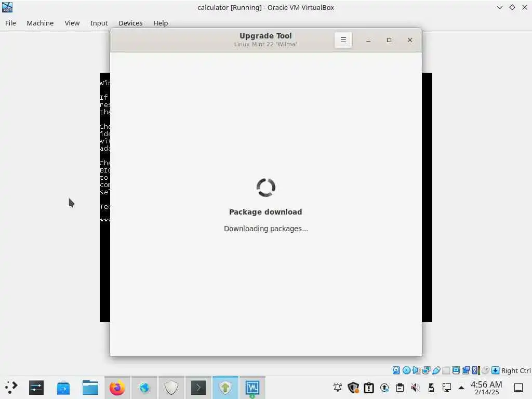
Task: Click the VirtualBox network adapters indicator
Action: pos(427,370)
